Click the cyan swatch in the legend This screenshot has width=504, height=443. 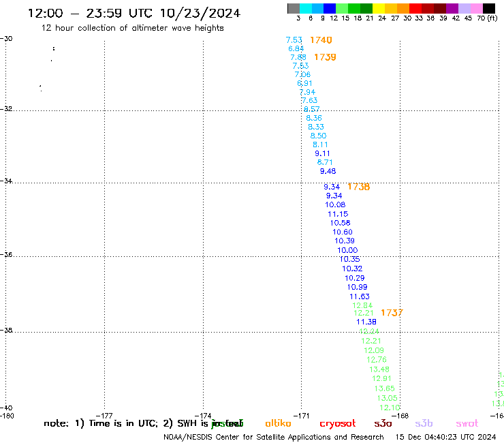click(306, 8)
